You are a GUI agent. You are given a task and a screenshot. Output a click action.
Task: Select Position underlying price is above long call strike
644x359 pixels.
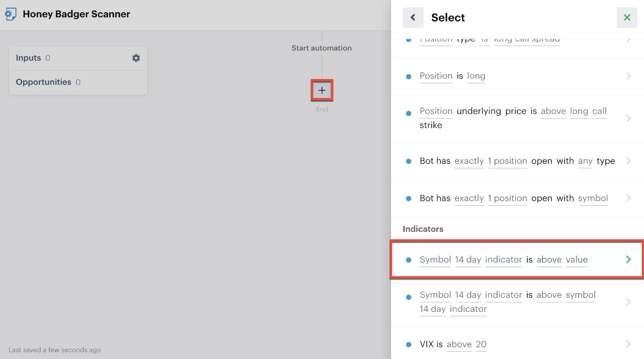pyautogui.click(x=517, y=119)
